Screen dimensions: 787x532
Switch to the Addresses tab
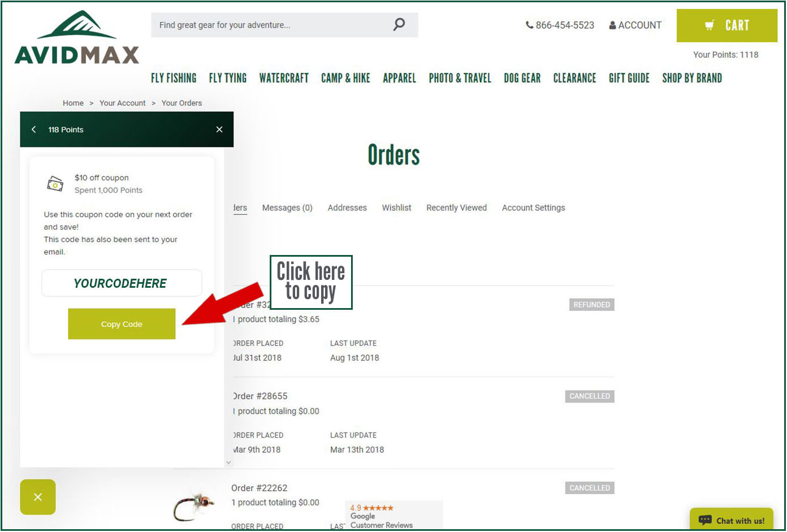[347, 207]
